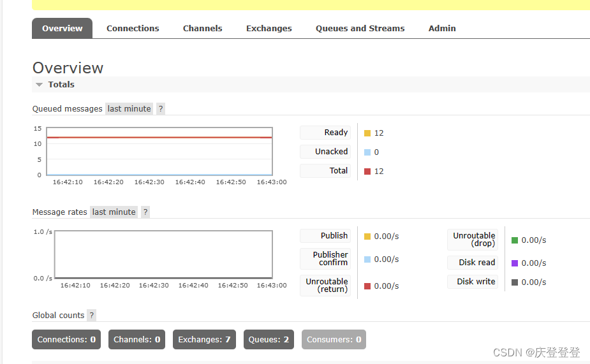The image size is (590, 364).
Task: Click the Total value 12
Action: (x=379, y=171)
